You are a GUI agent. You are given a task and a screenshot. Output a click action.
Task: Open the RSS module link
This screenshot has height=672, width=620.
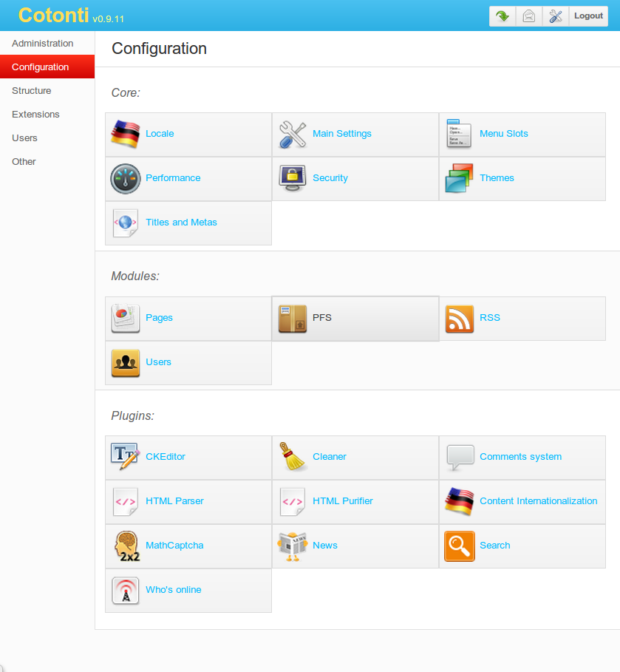(490, 318)
